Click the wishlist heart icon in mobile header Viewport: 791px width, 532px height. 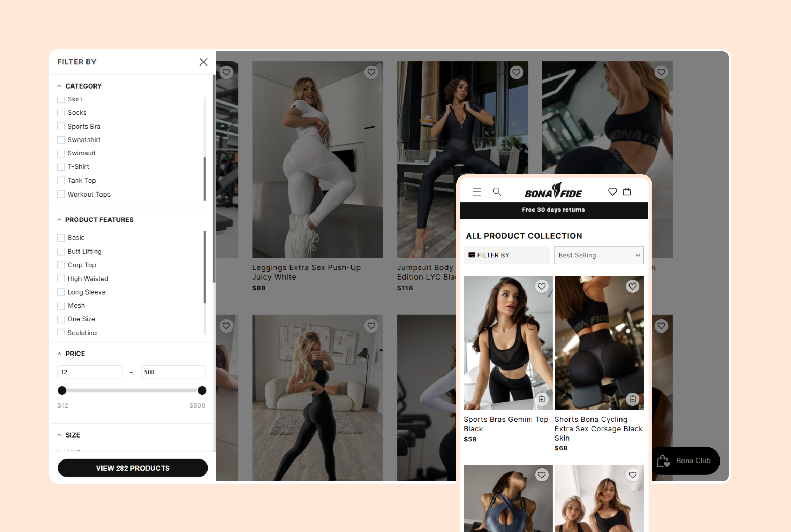point(612,191)
